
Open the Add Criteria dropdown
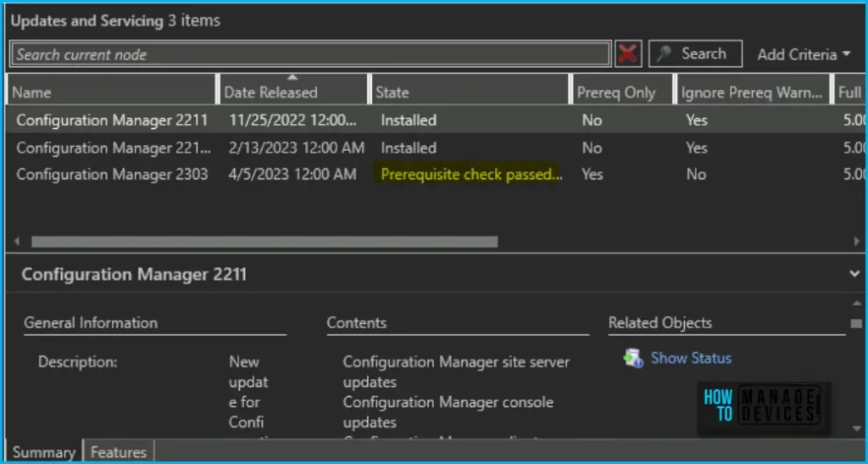tap(804, 54)
